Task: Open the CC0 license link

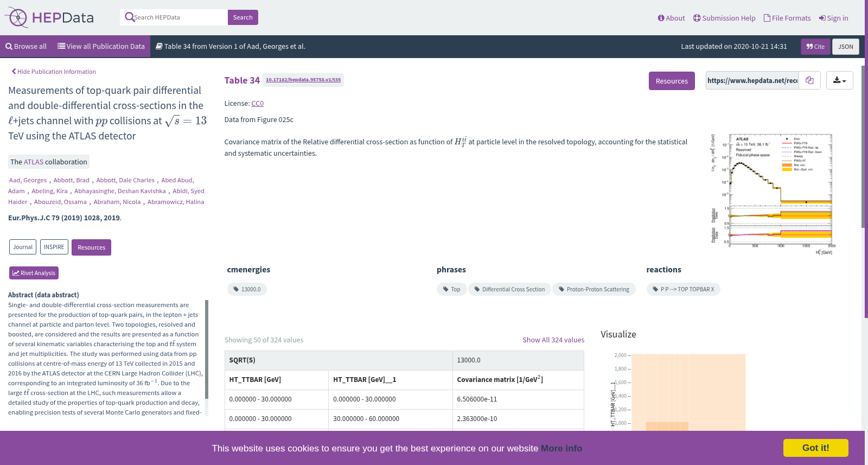Action: 258,103
